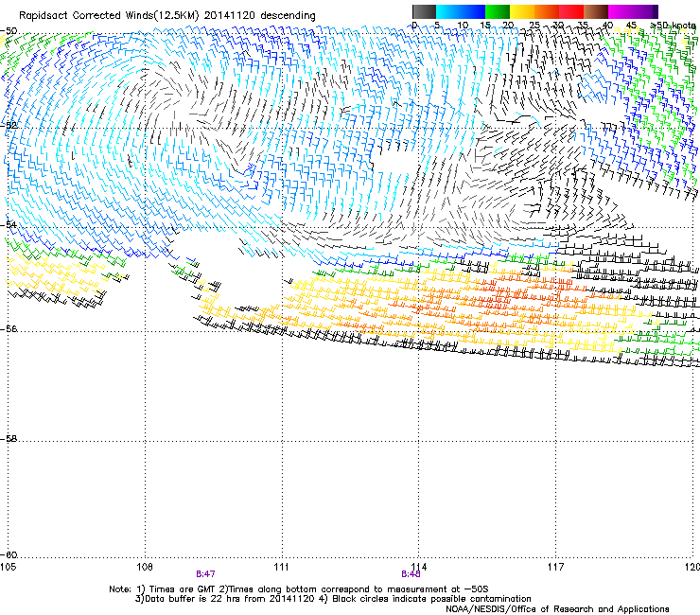The image size is (700, 615).
Task: Click the -54 latitude axis label
Action: point(9,224)
